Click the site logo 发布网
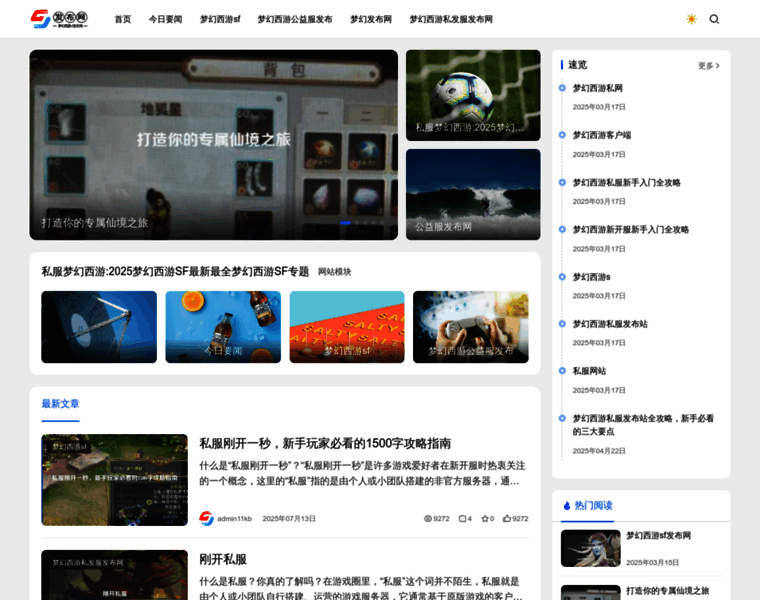Screen dimensions: 760x600 click(x=59, y=19)
